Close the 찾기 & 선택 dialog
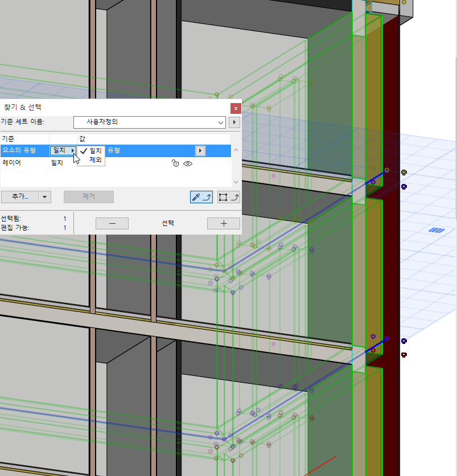457x476 pixels. (236, 108)
